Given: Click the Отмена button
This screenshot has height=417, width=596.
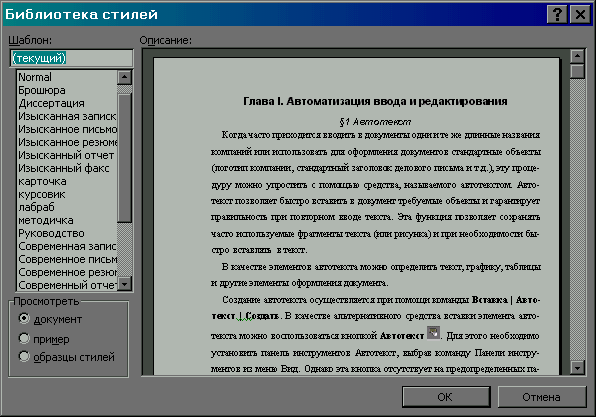Looking at the screenshot, I should pos(542,397).
